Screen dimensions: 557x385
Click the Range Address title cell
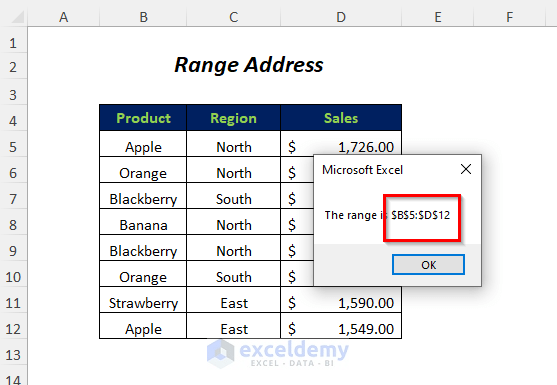click(x=249, y=65)
